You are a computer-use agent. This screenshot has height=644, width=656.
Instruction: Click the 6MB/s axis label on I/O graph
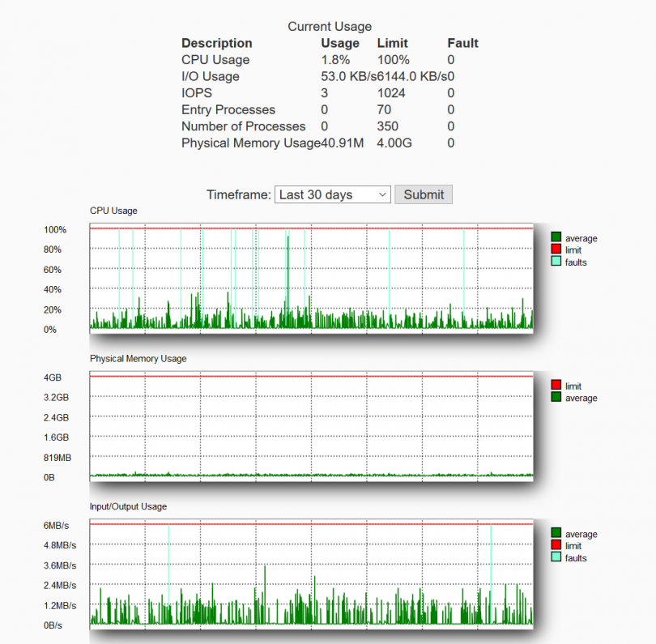pos(55,525)
